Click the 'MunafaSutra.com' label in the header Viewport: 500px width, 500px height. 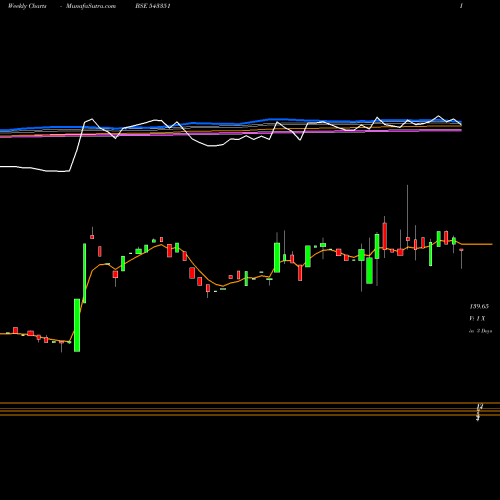(x=91, y=6)
